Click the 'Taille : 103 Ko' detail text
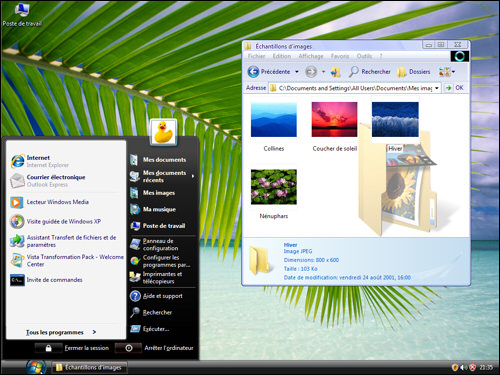Viewport: 500px width, 375px height. click(x=300, y=269)
